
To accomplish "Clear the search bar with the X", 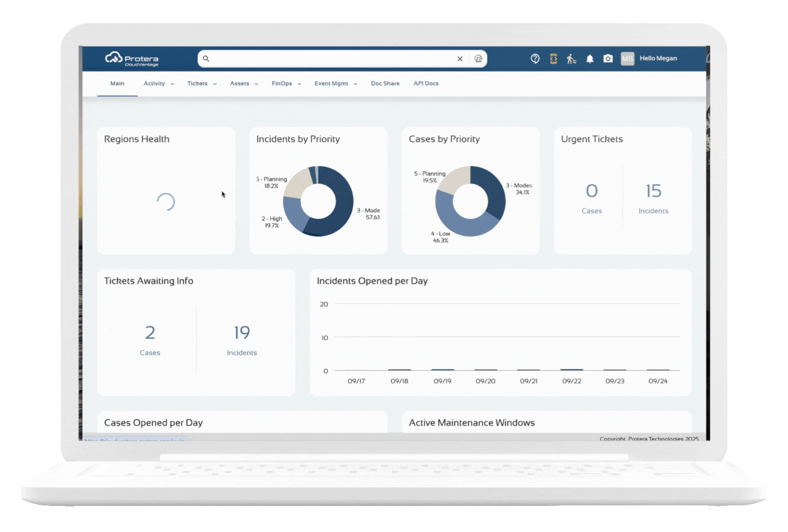I will tap(460, 59).
